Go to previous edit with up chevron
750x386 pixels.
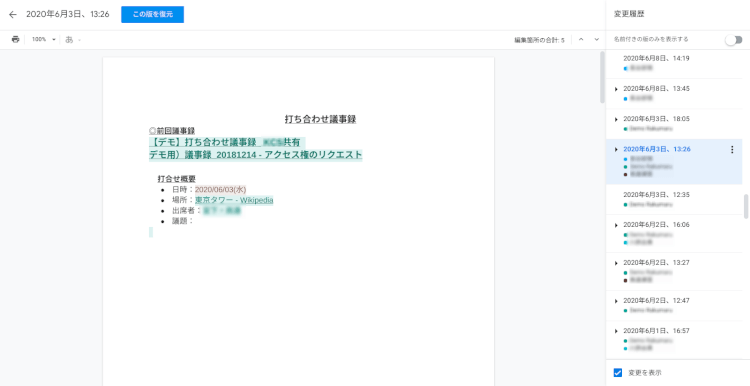[x=581, y=40]
